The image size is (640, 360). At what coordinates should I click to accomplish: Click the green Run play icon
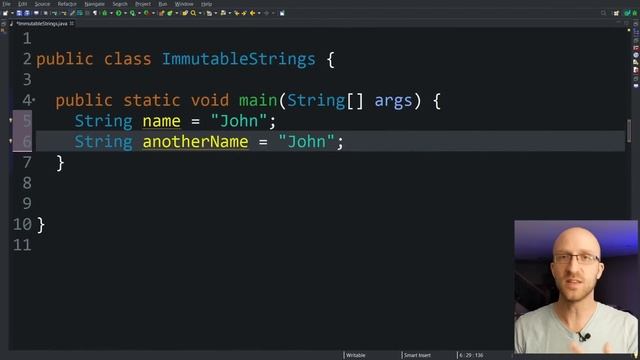pos(118,13)
